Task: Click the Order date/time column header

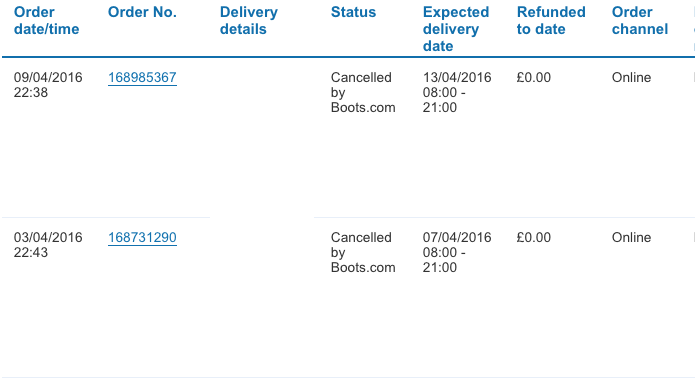Action: tap(47, 20)
